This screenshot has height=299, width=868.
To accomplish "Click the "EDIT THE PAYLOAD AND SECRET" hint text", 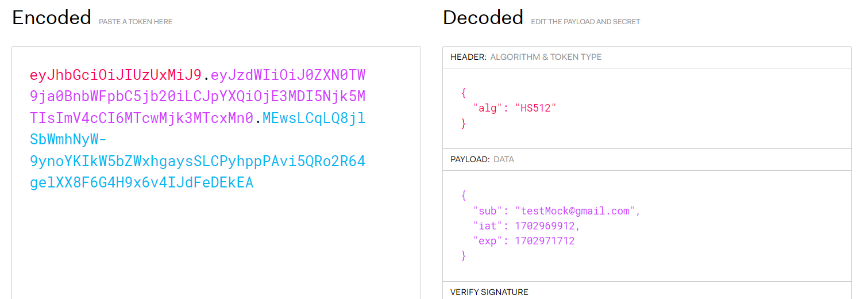I will point(585,22).
